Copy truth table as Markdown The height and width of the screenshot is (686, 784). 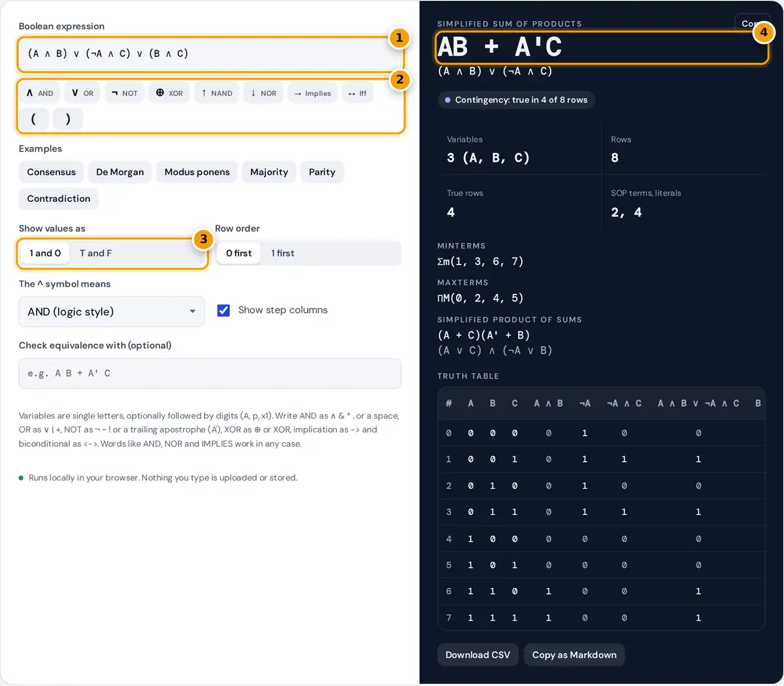pyautogui.click(x=574, y=655)
